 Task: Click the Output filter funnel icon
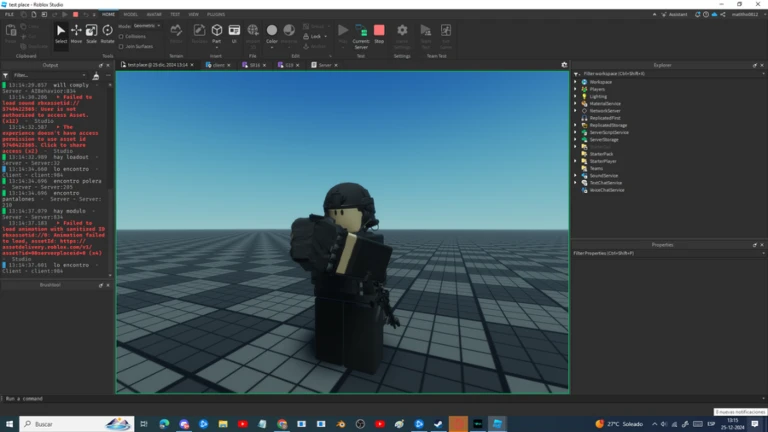(5, 75)
